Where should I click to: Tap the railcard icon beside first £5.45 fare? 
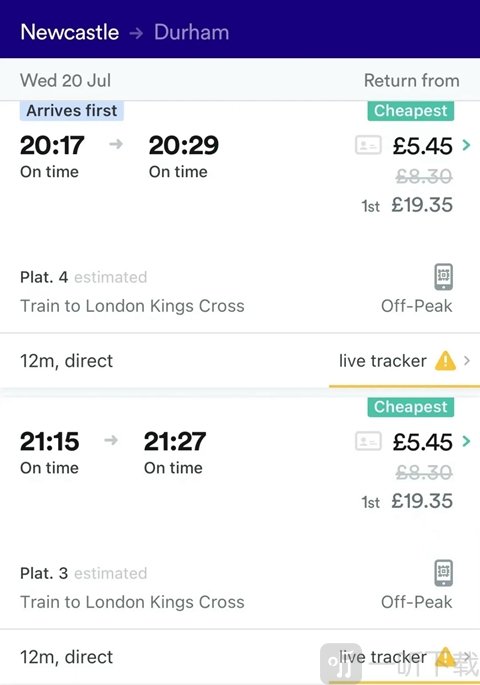(x=368, y=145)
